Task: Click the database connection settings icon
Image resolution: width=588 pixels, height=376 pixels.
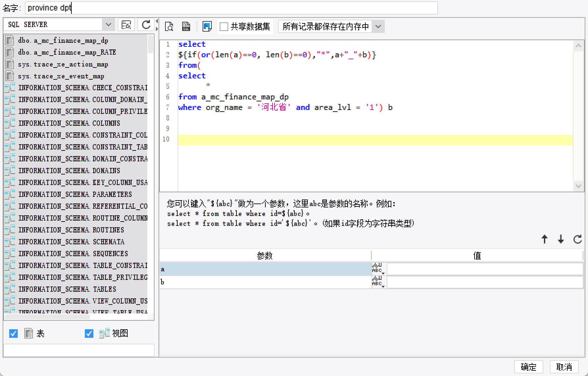Action: (126, 25)
